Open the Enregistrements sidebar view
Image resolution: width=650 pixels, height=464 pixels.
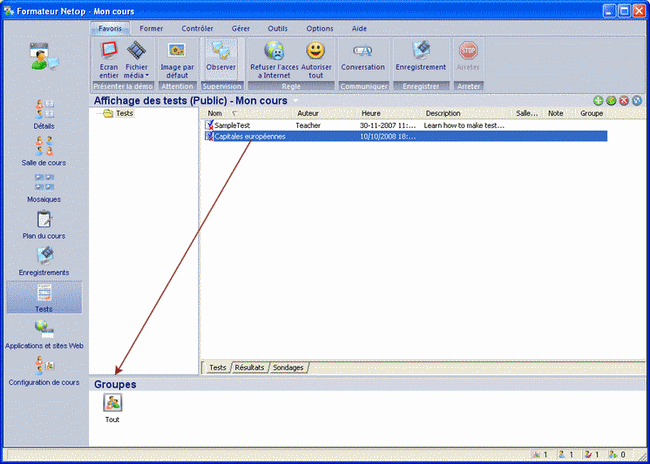click(x=44, y=261)
